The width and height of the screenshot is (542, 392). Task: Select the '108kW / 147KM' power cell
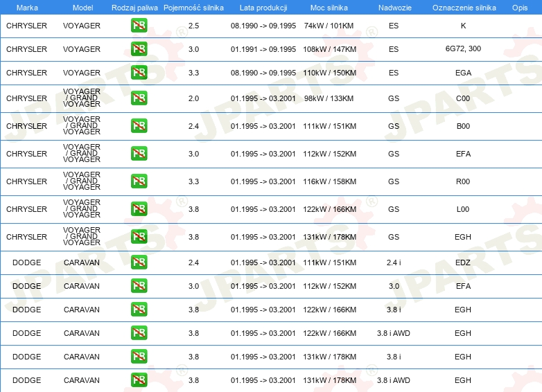pos(329,49)
